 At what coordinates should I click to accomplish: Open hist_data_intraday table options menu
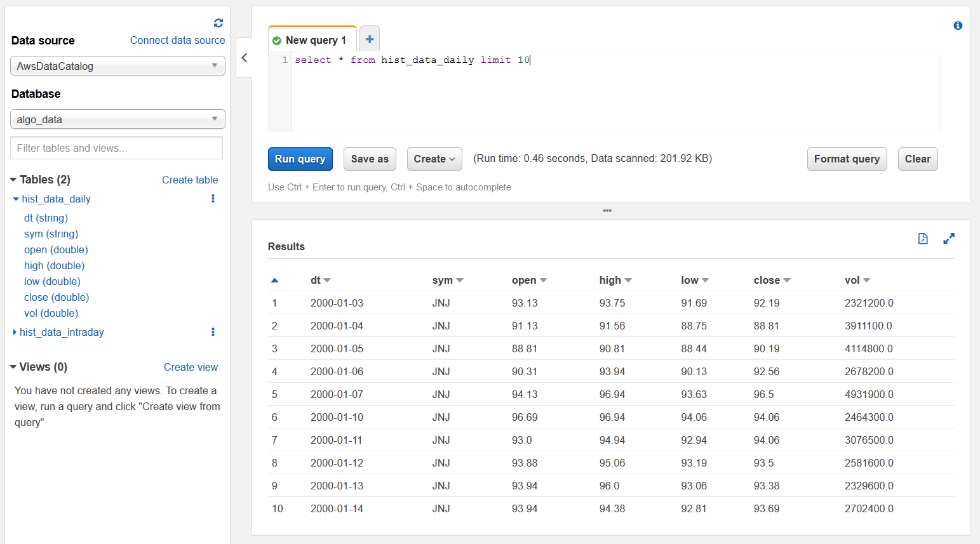[213, 332]
